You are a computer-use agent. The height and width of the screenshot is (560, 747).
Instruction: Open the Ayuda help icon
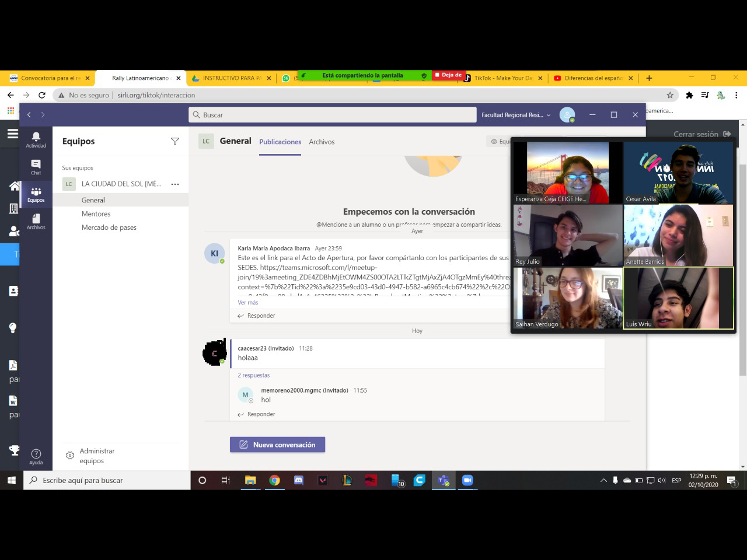[36, 456]
